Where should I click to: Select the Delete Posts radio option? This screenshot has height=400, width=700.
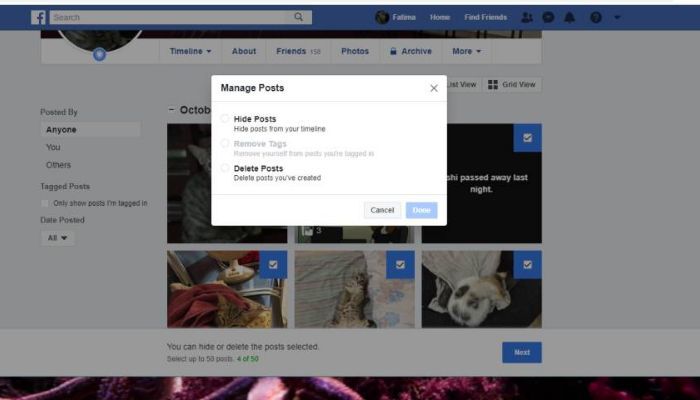click(x=225, y=168)
